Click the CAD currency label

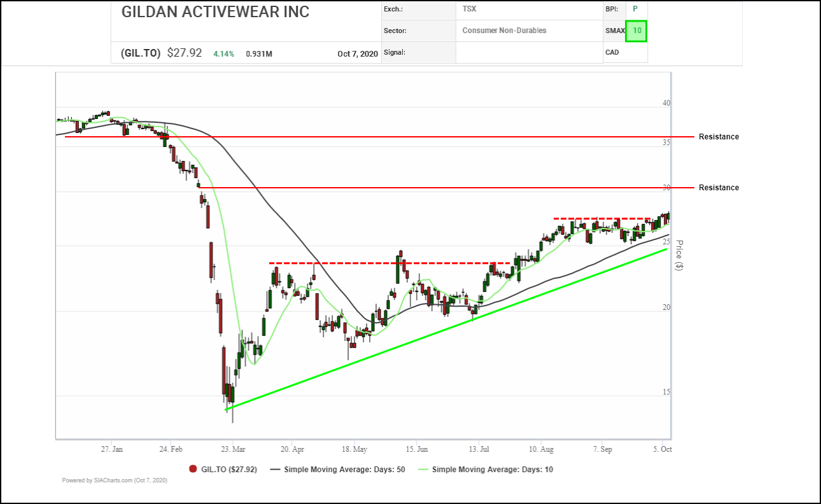612,52
